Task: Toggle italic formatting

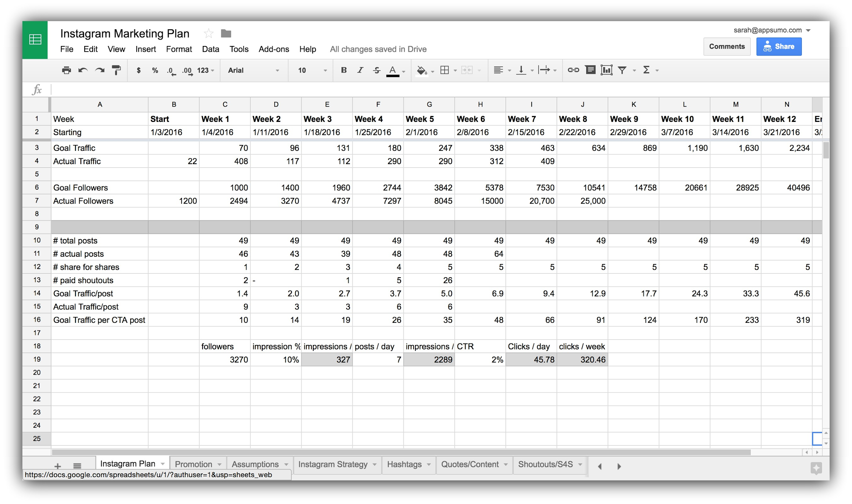Action: coord(360,70)
